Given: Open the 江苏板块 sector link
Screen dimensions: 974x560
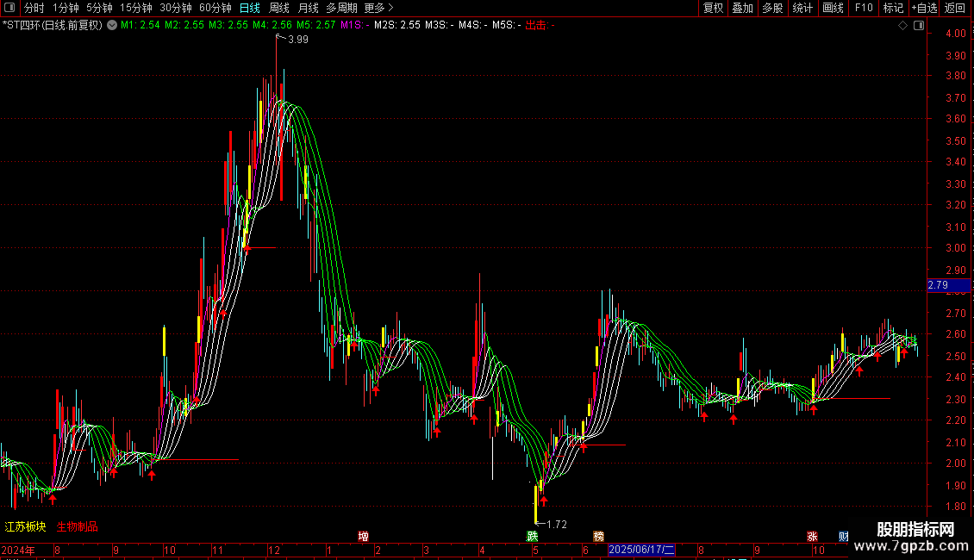Looking at the screenshot, I should pyautogui.click(x=26, y=526).
